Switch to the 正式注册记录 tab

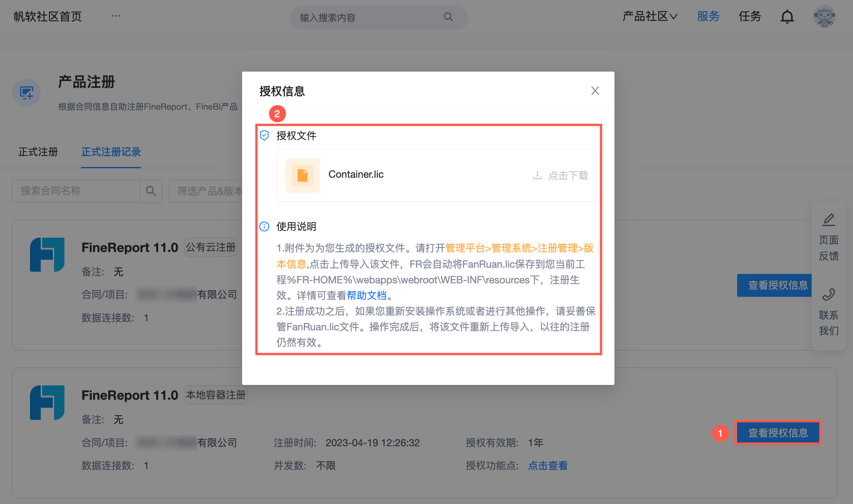point(111,152)
